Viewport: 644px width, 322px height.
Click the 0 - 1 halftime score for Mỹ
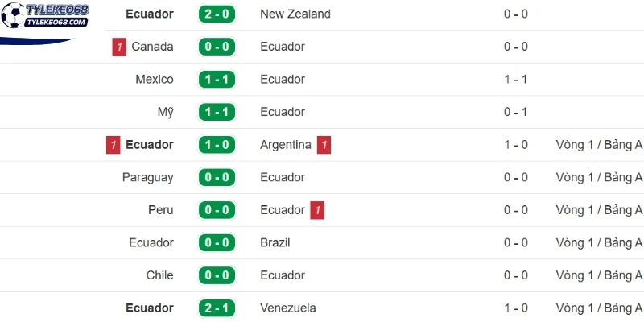point(516,112)
